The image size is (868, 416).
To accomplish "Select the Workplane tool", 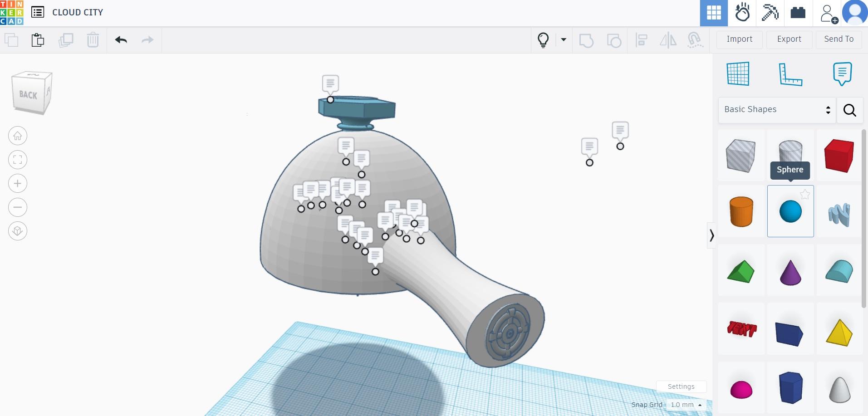I will (x=738, y=74).
